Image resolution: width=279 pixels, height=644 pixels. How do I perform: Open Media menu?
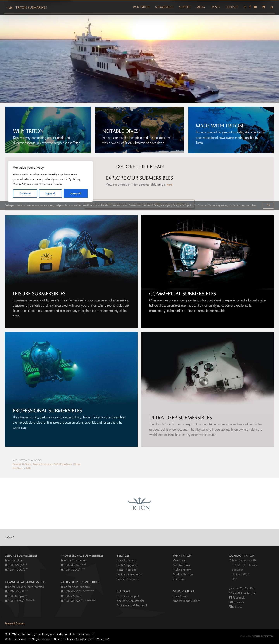click(201, 7)
